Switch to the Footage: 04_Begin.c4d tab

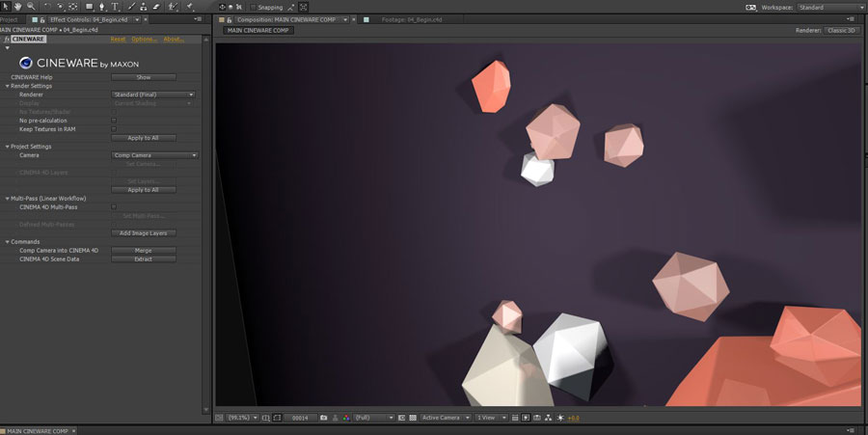click(x=411, y=19)
